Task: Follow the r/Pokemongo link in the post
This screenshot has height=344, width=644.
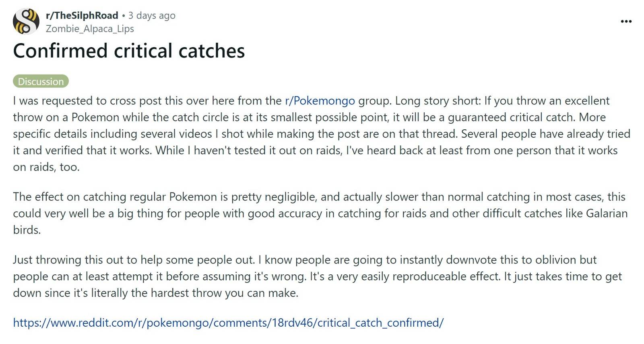Action: coord(320,101)
